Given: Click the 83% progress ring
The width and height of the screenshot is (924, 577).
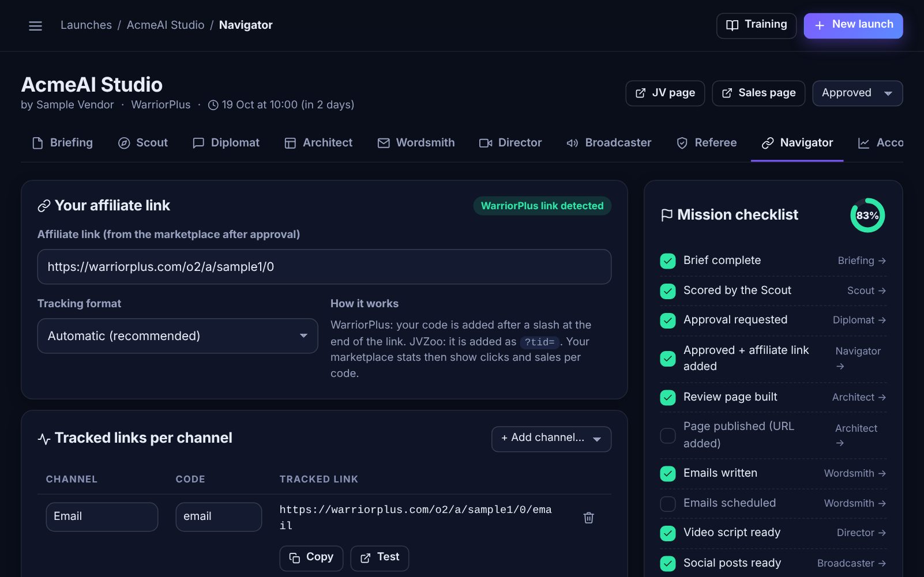Looking at the screenshot, I should click(867, 216).
